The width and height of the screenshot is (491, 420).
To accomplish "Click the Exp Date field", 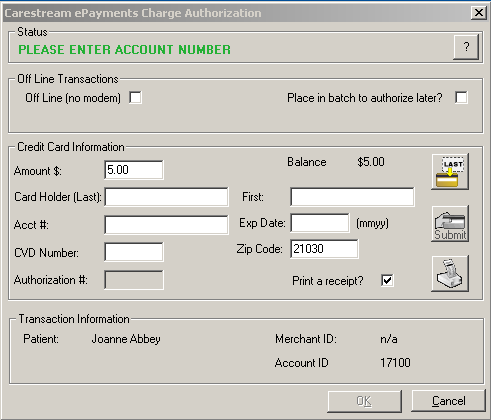I will pos(320,223).
